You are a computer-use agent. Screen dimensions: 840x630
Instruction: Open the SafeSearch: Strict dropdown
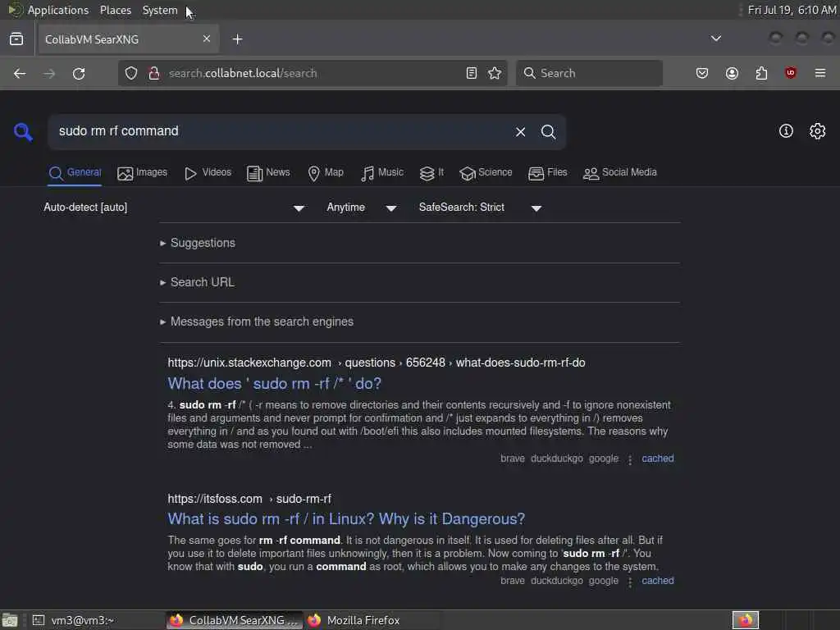coord(480,208)
